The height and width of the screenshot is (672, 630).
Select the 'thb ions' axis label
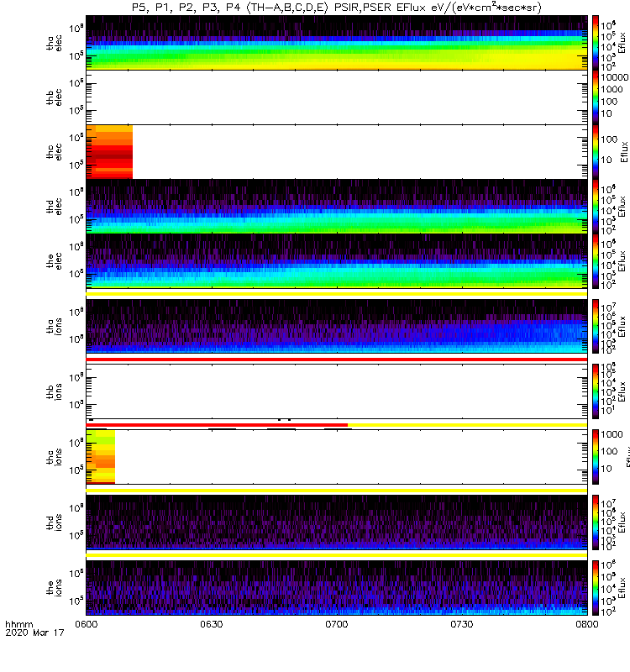coord(54,391)
